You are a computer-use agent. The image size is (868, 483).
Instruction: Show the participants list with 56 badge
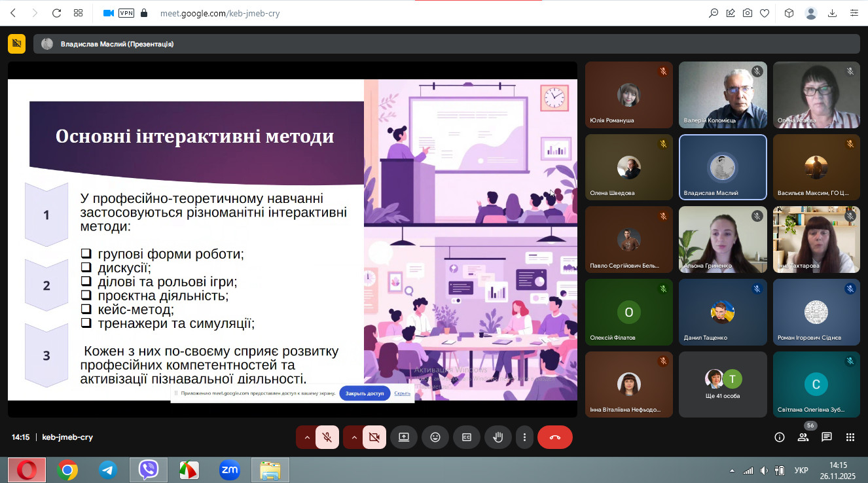click(x=803, y=437)
